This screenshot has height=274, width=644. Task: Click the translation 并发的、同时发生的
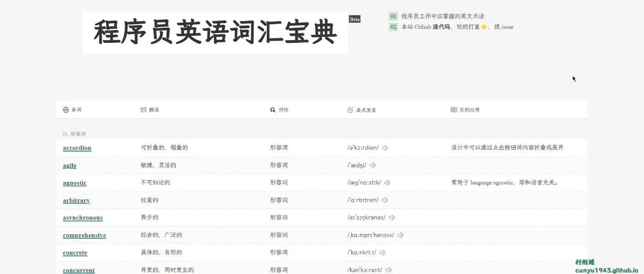[x=167, y=270]
